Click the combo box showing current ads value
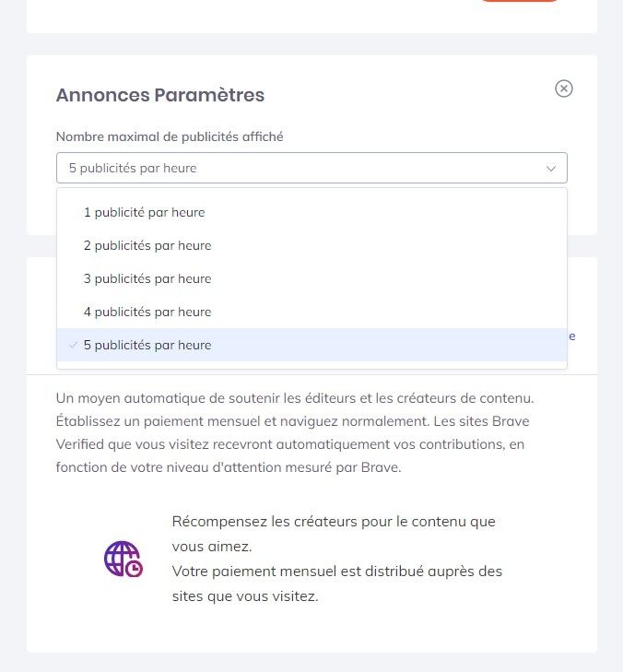The width and height of the screenshot is (623, 672). (x=311, y=168)
